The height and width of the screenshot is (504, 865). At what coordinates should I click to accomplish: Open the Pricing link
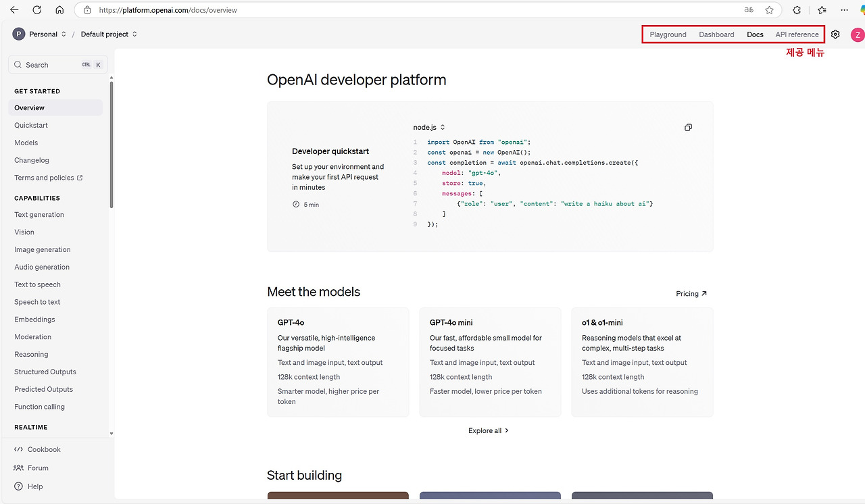point(691,294)
